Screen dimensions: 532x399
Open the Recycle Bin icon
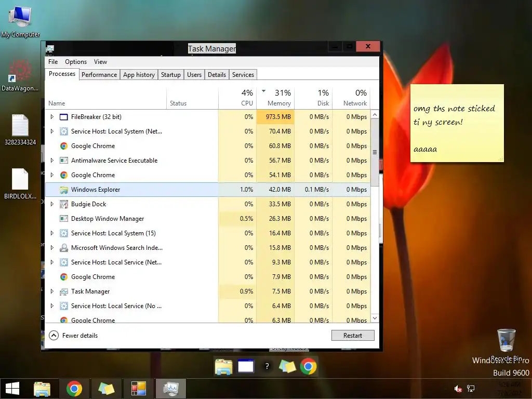tap(507, 340)
